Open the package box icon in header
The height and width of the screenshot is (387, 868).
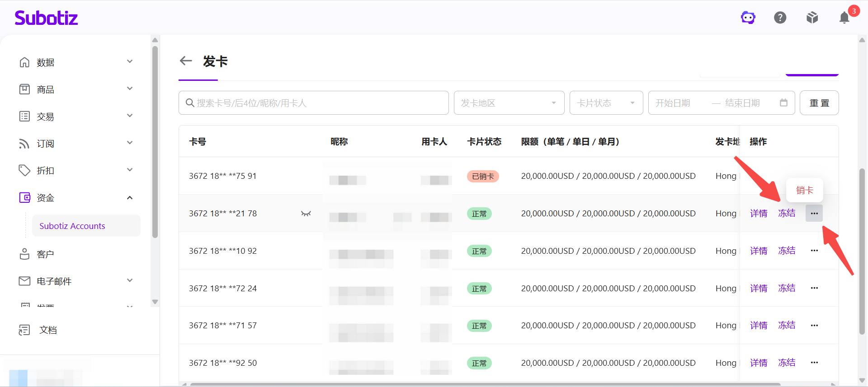(812, 18)
